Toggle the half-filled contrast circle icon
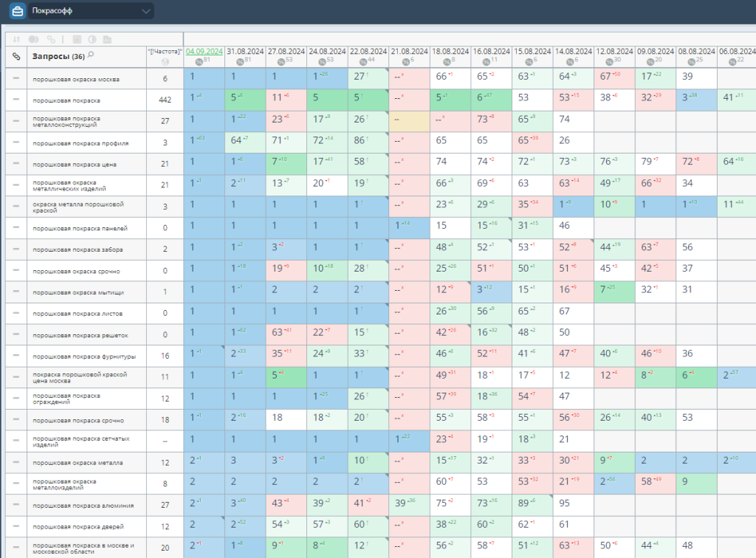Viewport: 756px width, 558px height. 93,38
